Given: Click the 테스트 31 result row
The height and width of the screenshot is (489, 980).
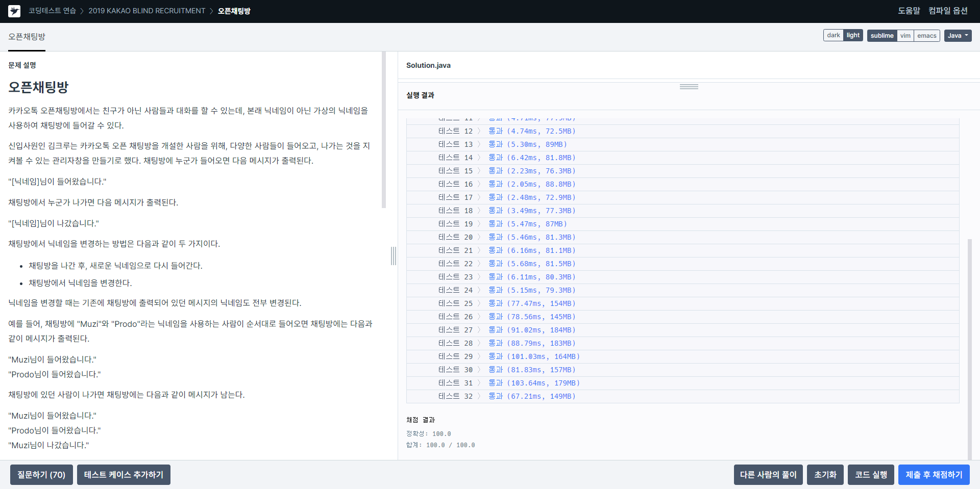Looking at the screenshot, I should (x=683, y=383).
